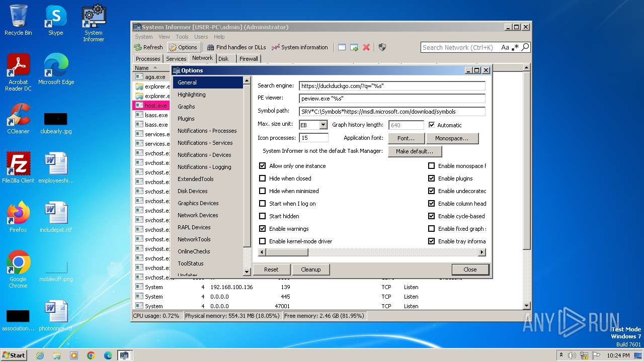Open clubearly.jpg desktop file
The width and height of the screenshot is (644, 362).
(56, 123)
